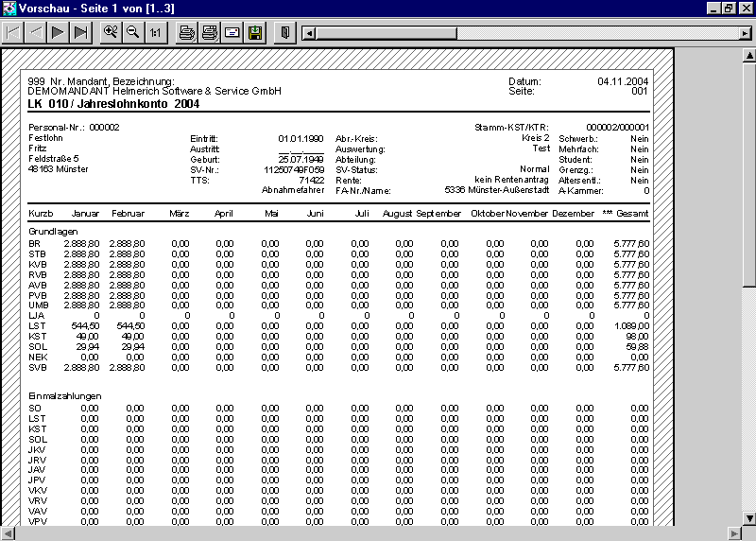
Task: Close the Vorschau window
Action: pos(747,9)
